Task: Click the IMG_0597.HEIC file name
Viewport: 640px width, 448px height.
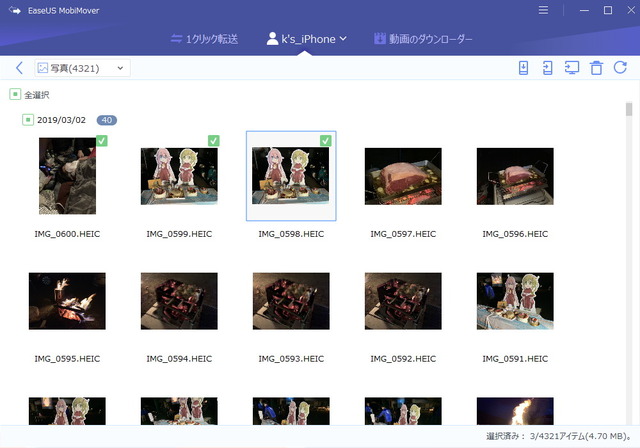Action: 403,234
